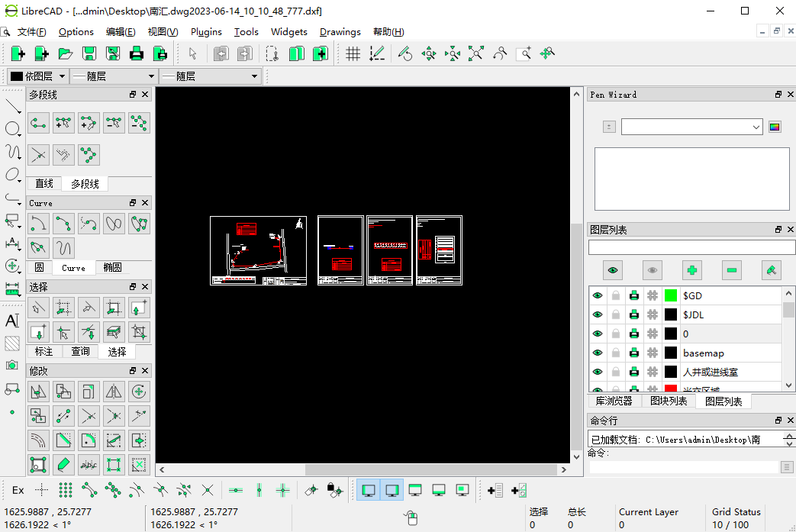The width and height of the screenshot is (796, 532).
Task: Toggle visibility of the $GD layer
Action: tap(598, 295)
